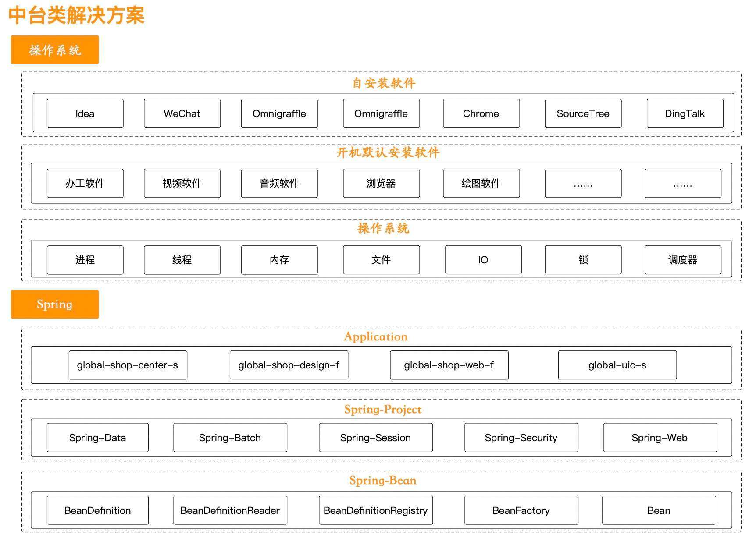This screenshot has height=538, width=756.
Task: Click the box labeled only Bean
Action: [659, 510]
